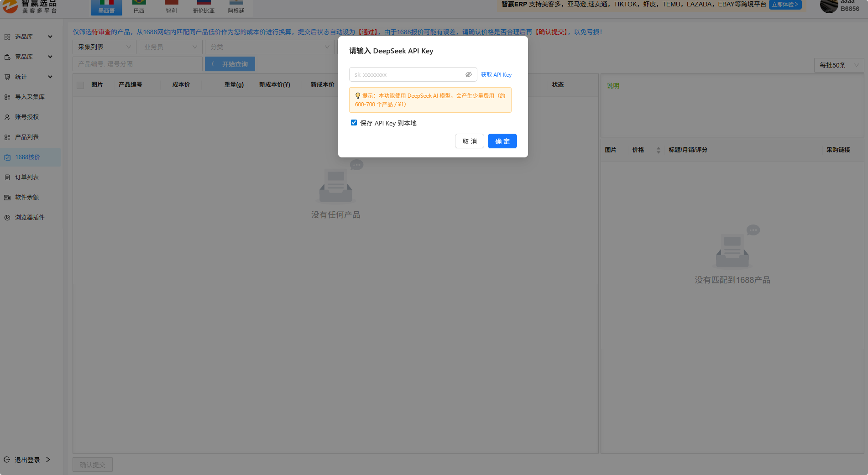
Task: Click the 说明 label
Action: pyautogui.click(x=613, y=86)
